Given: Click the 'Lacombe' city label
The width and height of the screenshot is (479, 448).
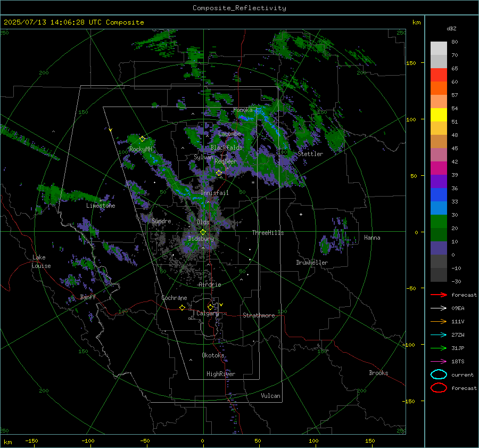Looking at the screenshot, I should [229, 134].
